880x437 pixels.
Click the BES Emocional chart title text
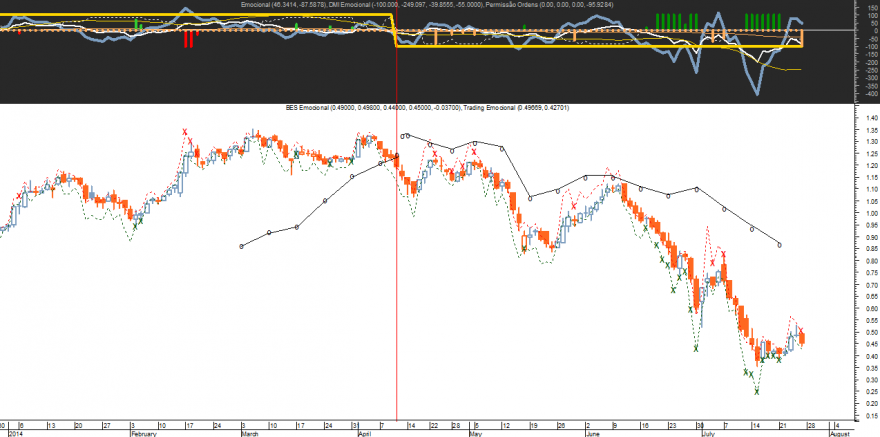pos(427,107)
